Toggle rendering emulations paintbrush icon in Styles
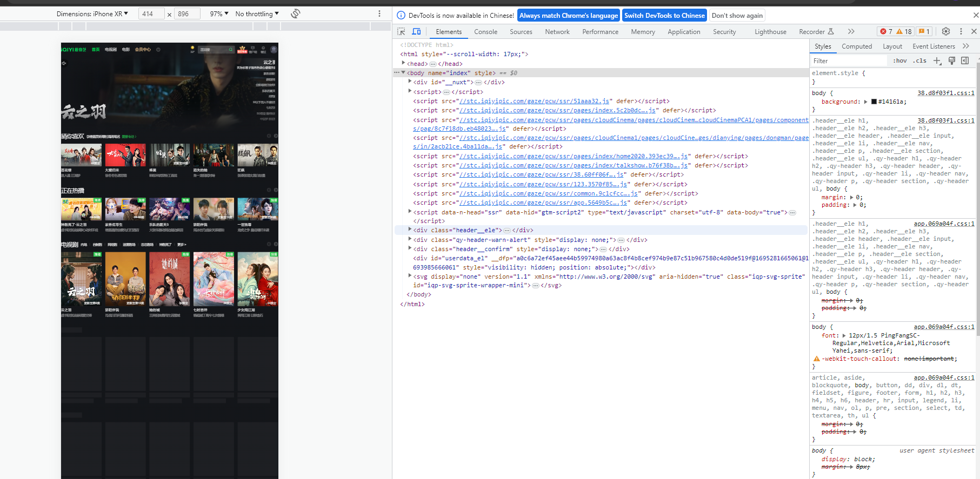The image size is (980, 479). point(952,60)
